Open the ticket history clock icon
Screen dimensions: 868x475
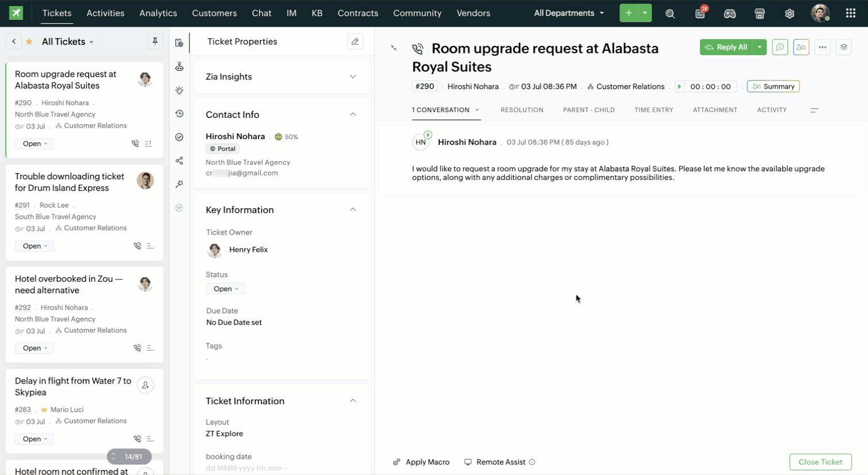179,114
